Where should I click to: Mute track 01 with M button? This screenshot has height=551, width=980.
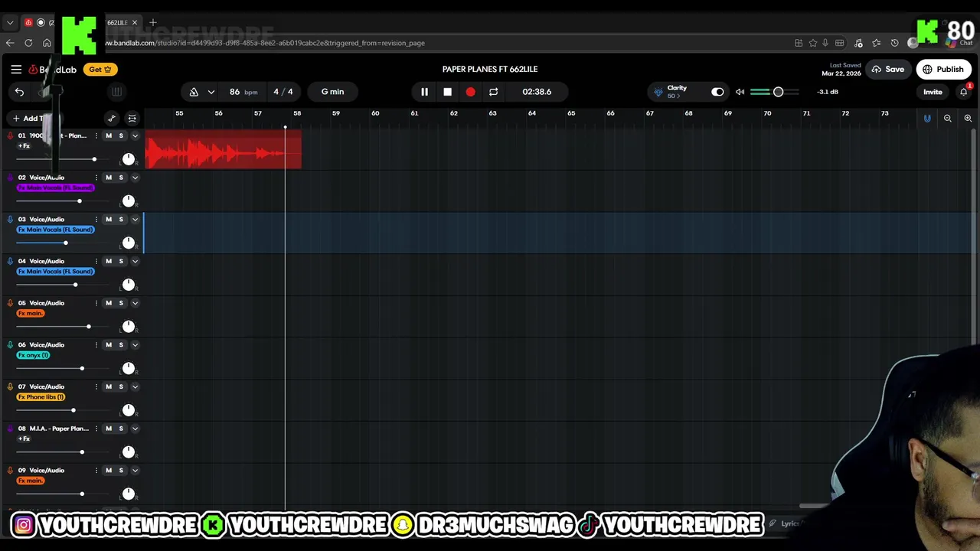point(109,135)
